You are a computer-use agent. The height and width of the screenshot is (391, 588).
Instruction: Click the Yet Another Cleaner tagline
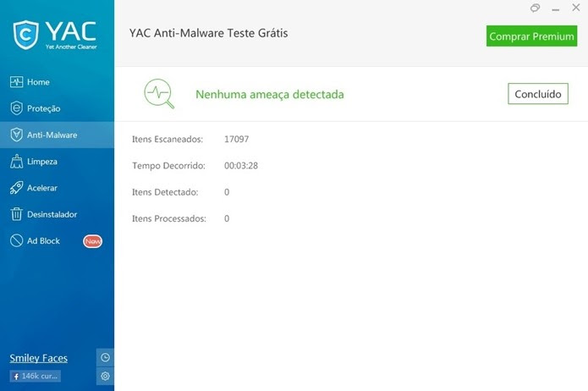click(x=71, y=47)
